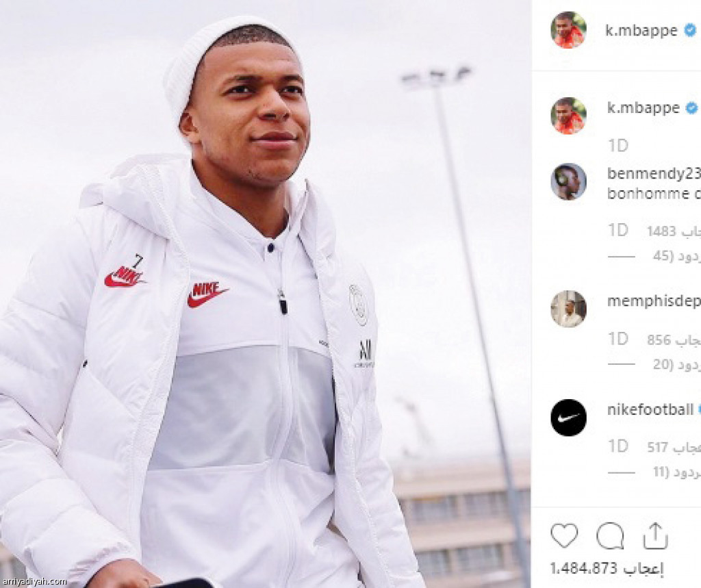Click the main post photo
Viewport: 701px width, 588px height.
(265, 294)
